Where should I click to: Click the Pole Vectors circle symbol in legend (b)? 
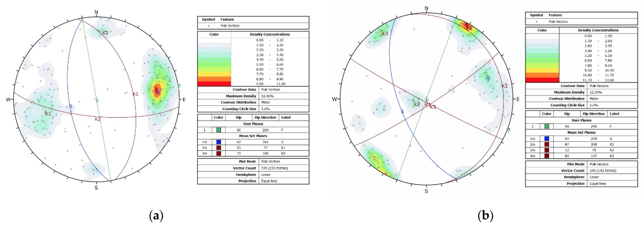(x=537, y=22)
